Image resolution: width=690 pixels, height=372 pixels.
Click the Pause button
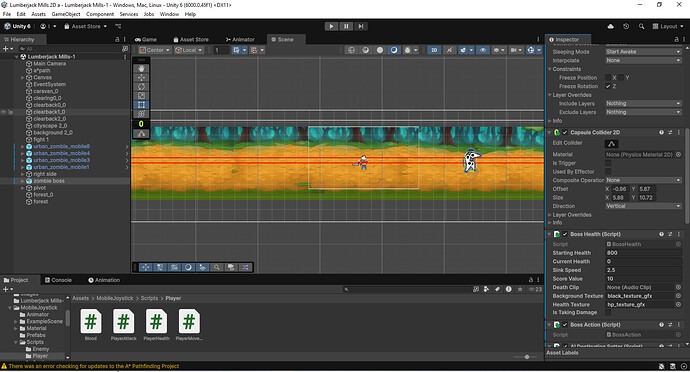pos(346,26)
